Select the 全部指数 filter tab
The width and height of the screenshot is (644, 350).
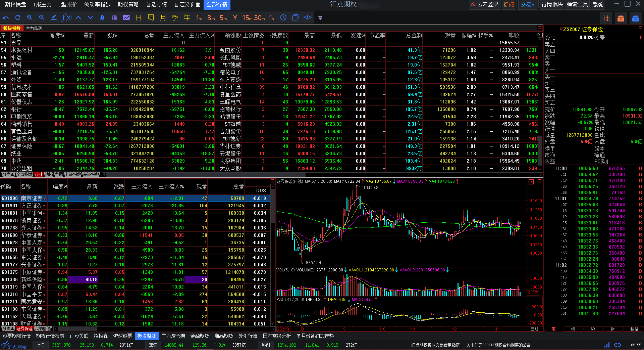tap(24, 174)
